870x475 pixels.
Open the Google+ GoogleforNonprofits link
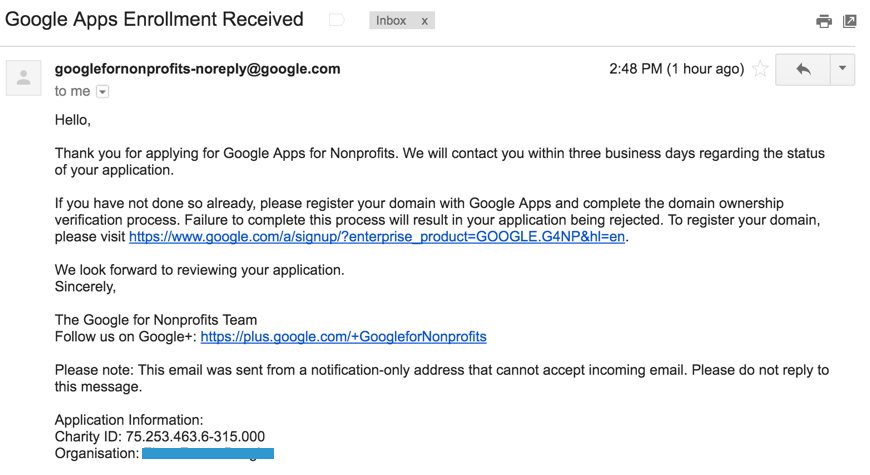coord(343,337)
